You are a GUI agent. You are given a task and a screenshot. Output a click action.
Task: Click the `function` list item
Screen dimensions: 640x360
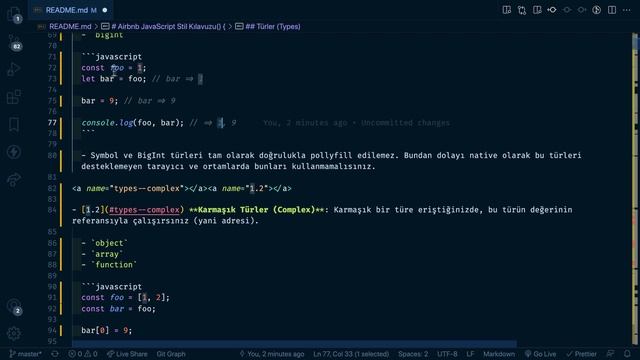point(109,264)
